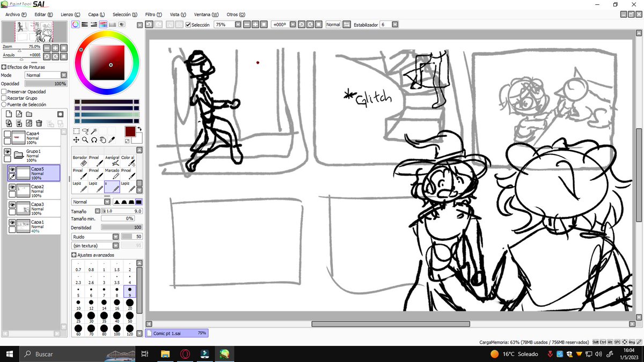This screenshot has height=362, width=644.
Task: Open the brush blend Normal dropdown
Action: point(91,202)
